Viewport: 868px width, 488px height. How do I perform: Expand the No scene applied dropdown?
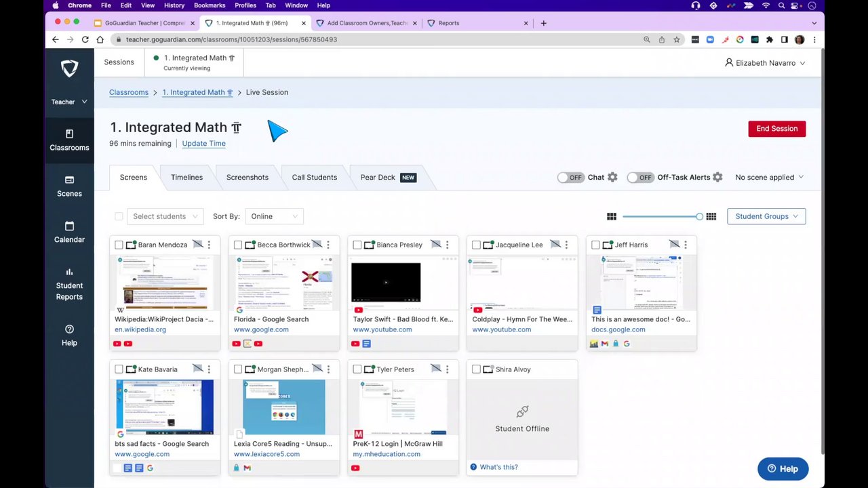point(770,178)
